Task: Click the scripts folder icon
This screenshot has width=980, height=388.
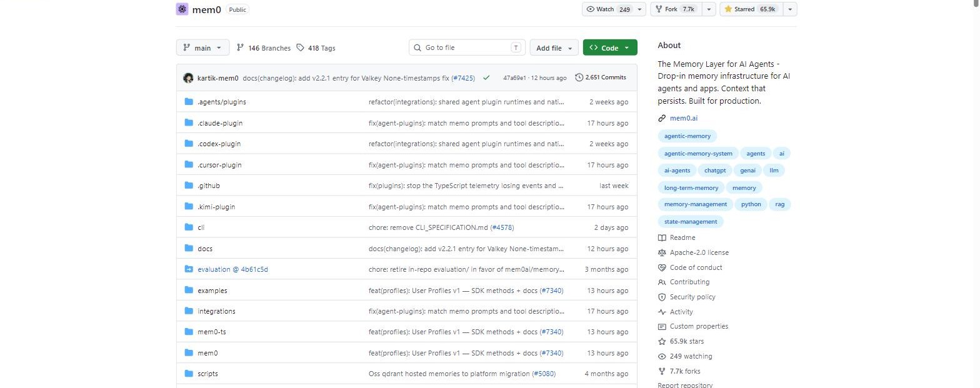Action: click(189, 374)
